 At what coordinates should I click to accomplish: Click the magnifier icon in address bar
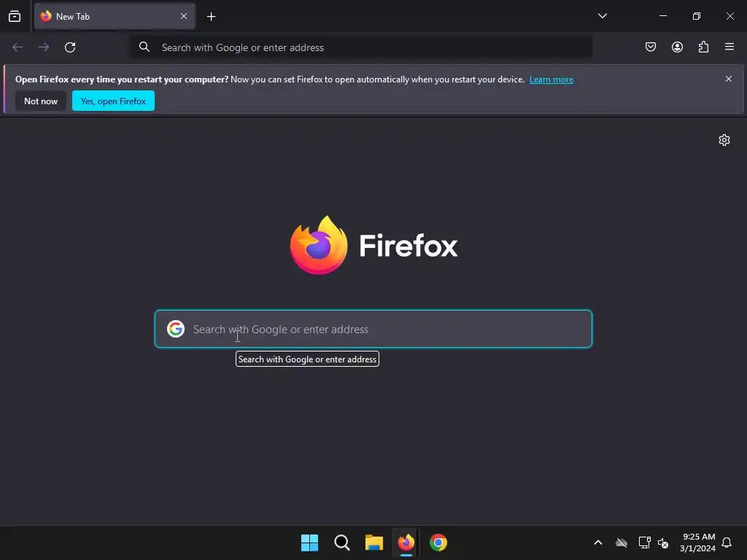(144, 47)
